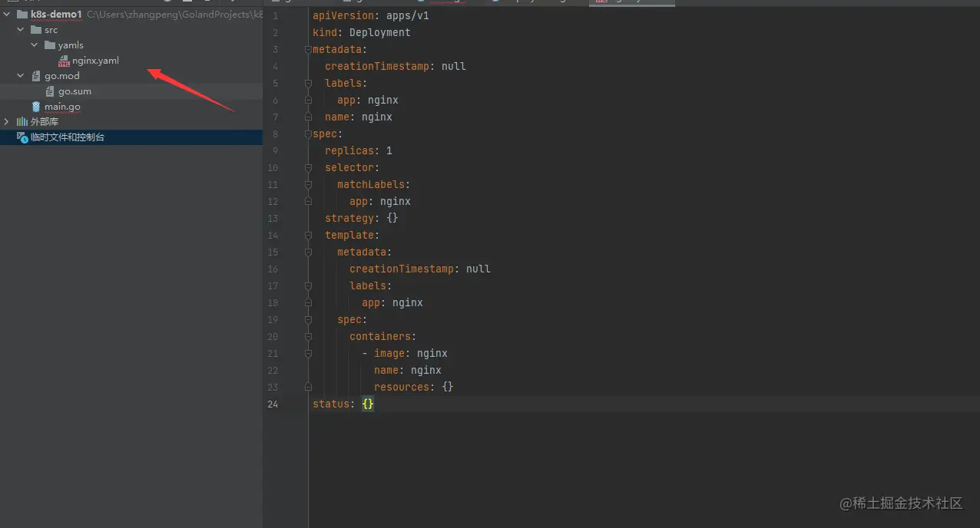Image resolution: width=980 pixels, height=528 pixels.
Task: Fold the containers block on line 20
Action: (308, 337)
